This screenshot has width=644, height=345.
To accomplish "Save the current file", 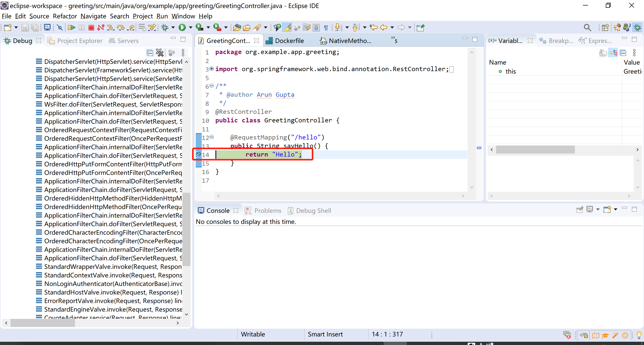I will (25, 28).
